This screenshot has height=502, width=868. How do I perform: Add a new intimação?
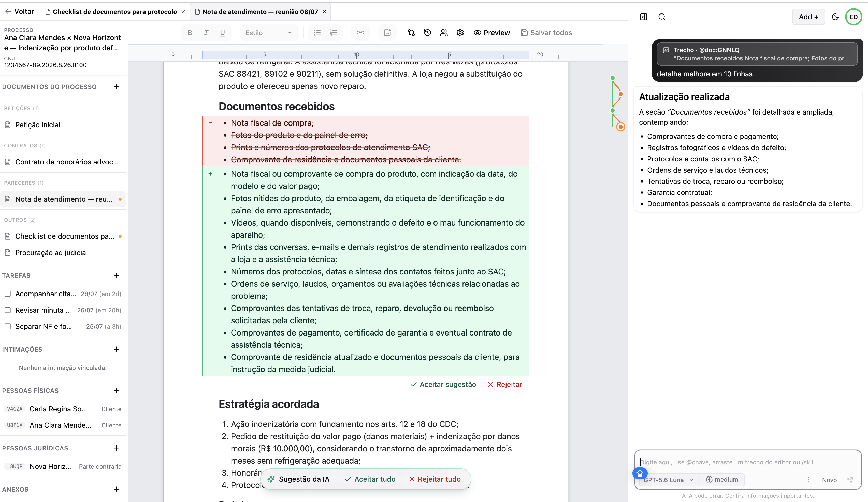click(117, 349)
